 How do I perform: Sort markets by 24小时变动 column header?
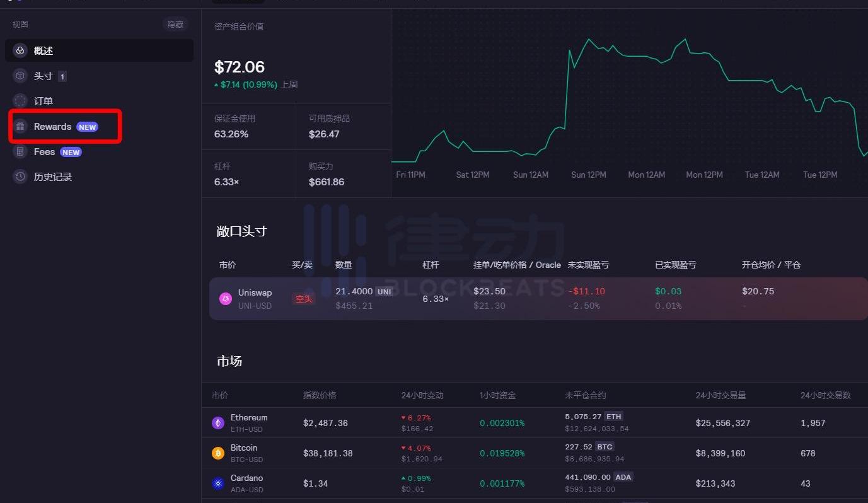422,395
